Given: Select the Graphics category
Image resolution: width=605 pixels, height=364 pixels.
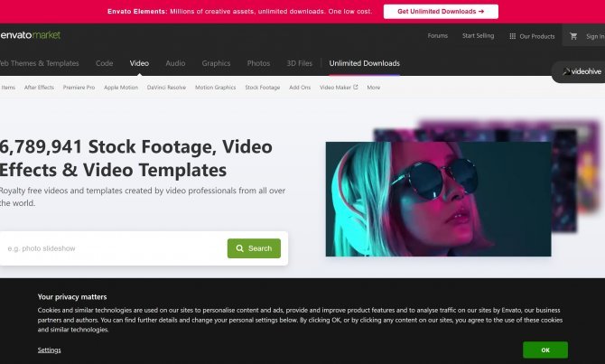Looking at the screenshot, I should click(x=216, y=63).
